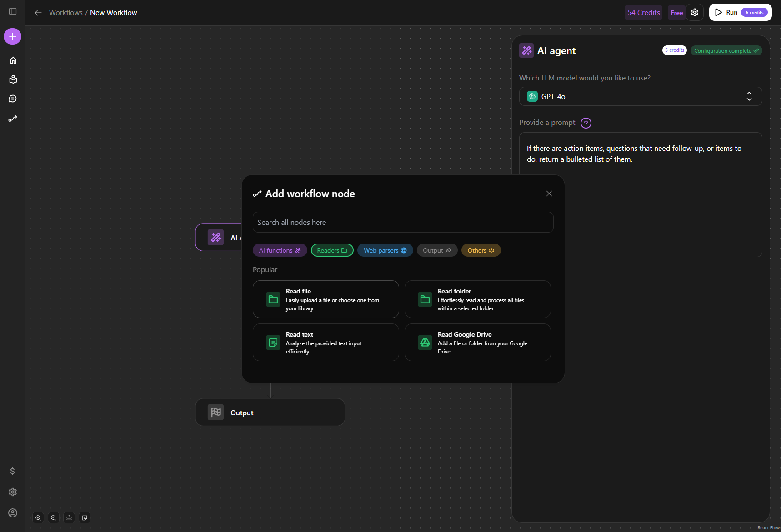This screenshot has height=532, width=781.
Task: Toggle the AI functions category filter
Action: [x=280, y=250]
